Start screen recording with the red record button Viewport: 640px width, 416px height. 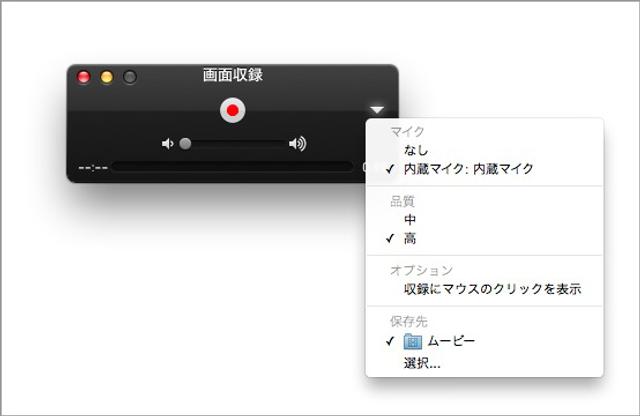233,110
